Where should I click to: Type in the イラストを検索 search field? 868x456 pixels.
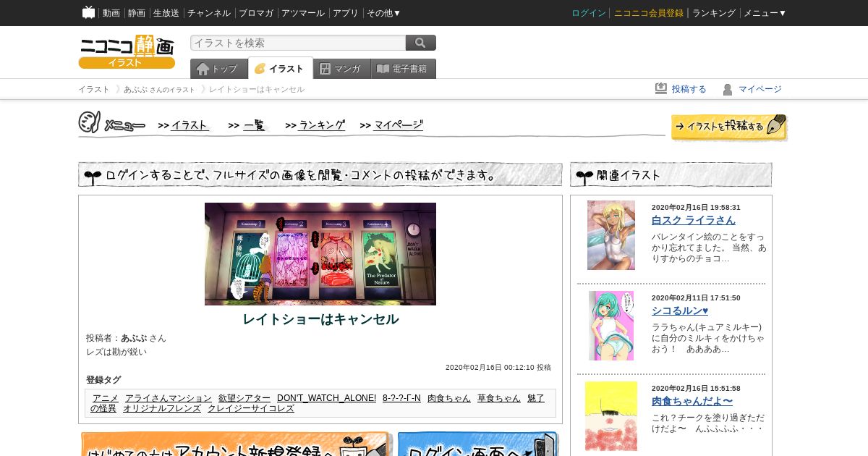[x=298, y=43]
